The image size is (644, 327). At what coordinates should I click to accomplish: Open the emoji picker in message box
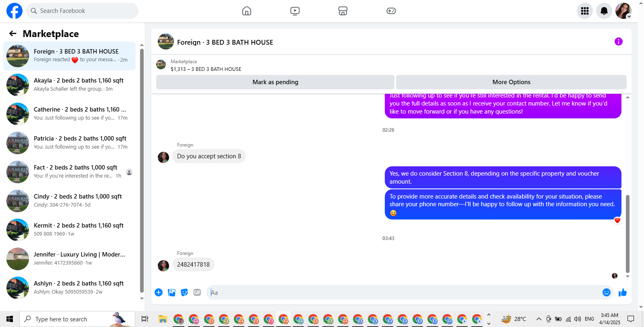point(607,292)
